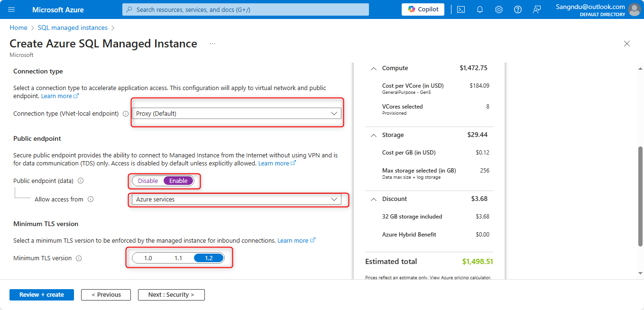Click the Azure Hybrid Benefit row label
This screenshot has height=310, width=644.
pos(409,235)
